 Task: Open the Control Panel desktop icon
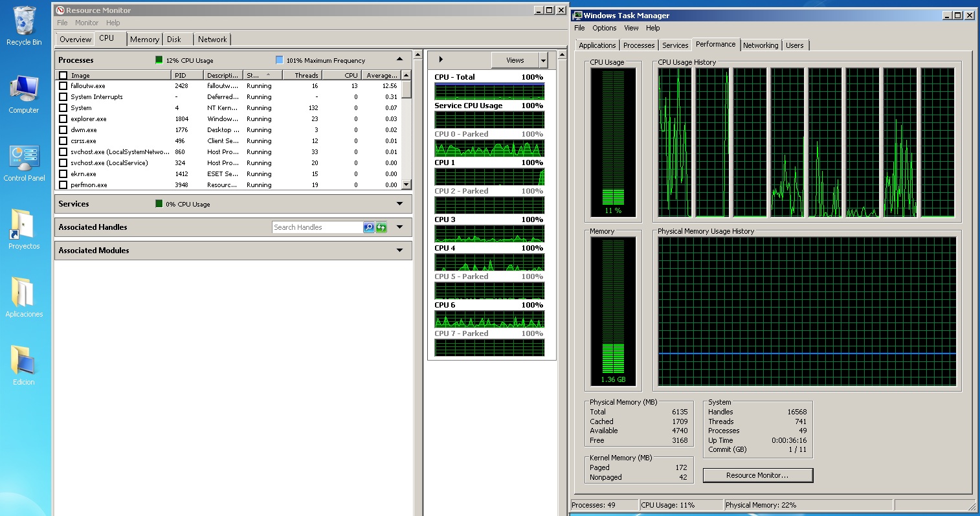(24, 163)
